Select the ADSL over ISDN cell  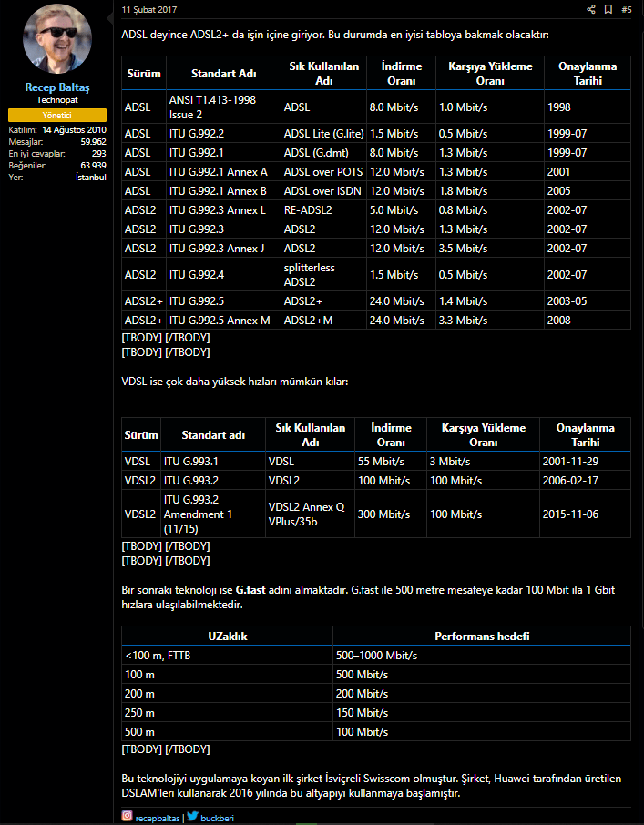[x=323, y=191]
